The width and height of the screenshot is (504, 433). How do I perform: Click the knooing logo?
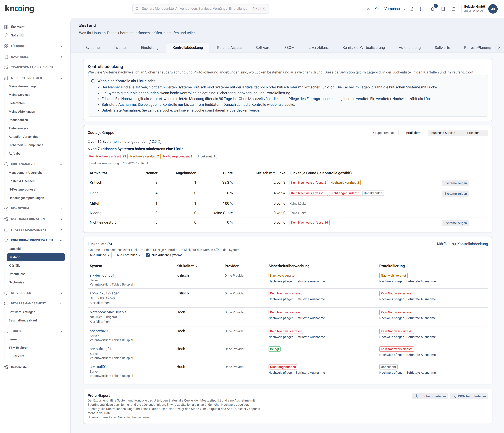tap(20, 9)
